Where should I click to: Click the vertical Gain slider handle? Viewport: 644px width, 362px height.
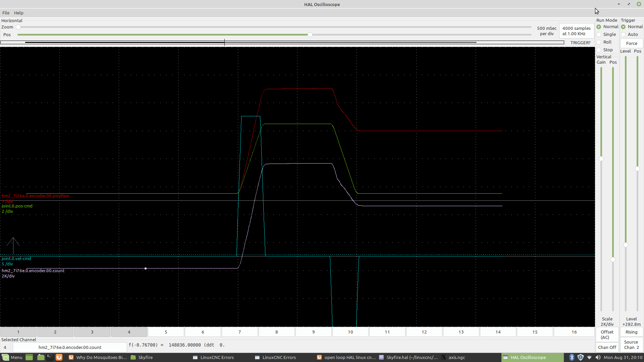[601, 159]
